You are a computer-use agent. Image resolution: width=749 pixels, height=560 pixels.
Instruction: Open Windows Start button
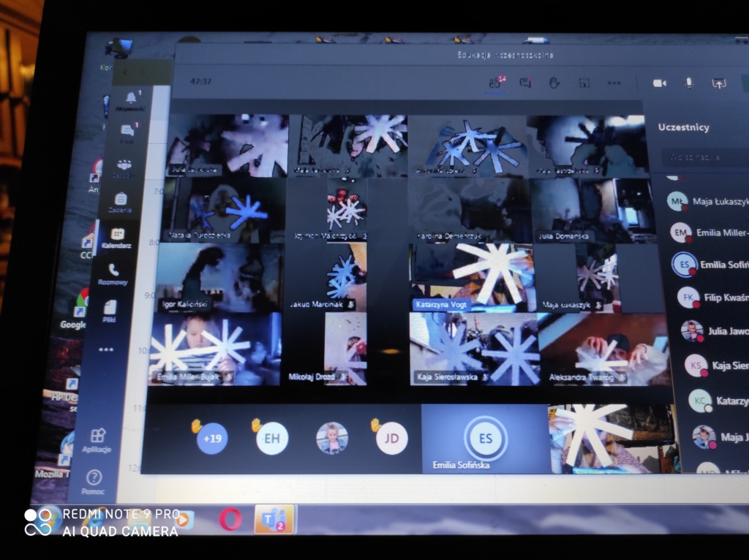point(47,519)
